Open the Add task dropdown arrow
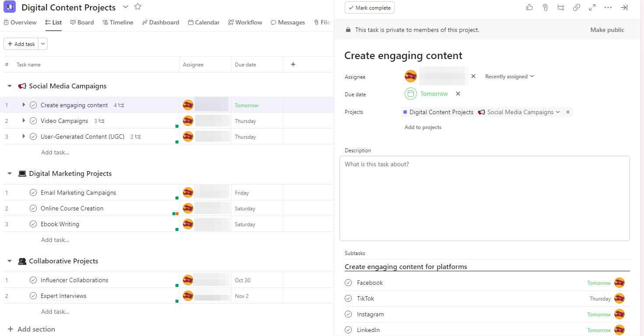The width and height of the screenshot is (644, 336). click(x=43, y=44)
